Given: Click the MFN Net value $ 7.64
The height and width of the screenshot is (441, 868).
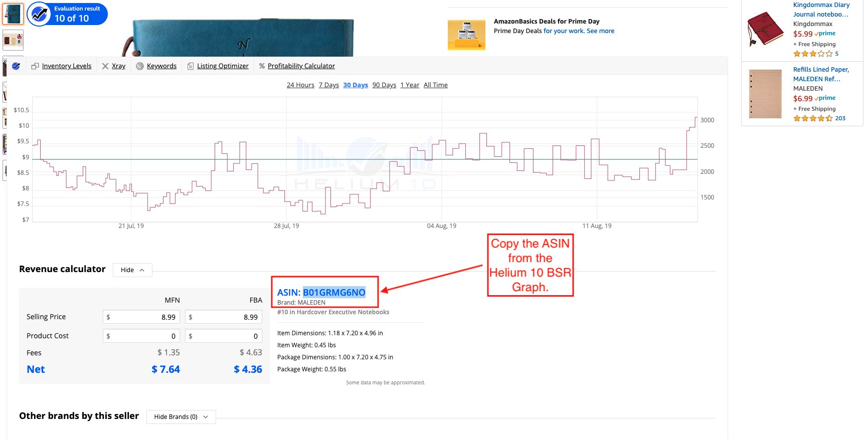Looking at the screenshot, I should pos(165,370).
